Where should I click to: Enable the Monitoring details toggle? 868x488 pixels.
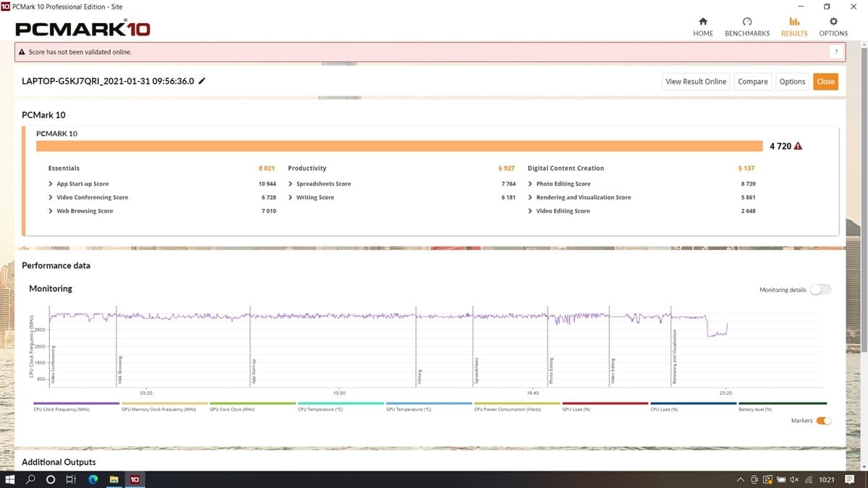pyautogui.click(x=820, y=290)
